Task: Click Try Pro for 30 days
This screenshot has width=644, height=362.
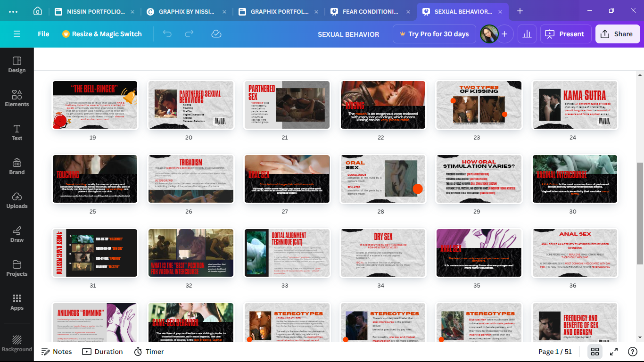Action: [x=434, y=34]
